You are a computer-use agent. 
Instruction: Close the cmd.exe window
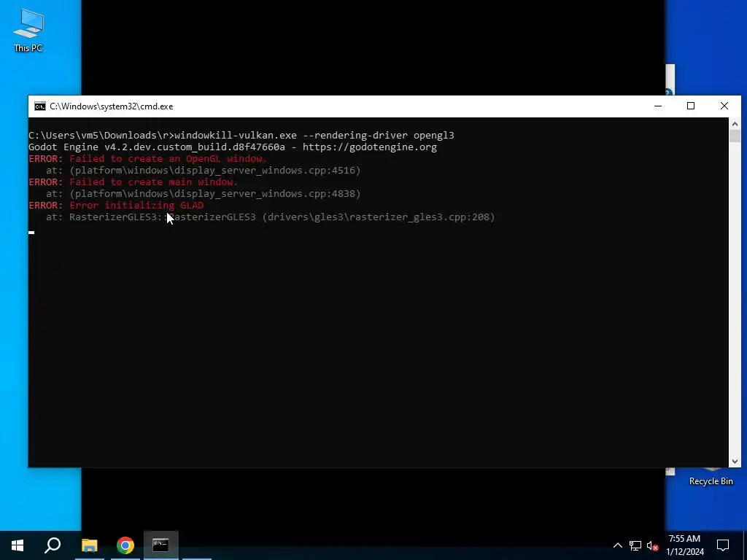coord(724,106)
